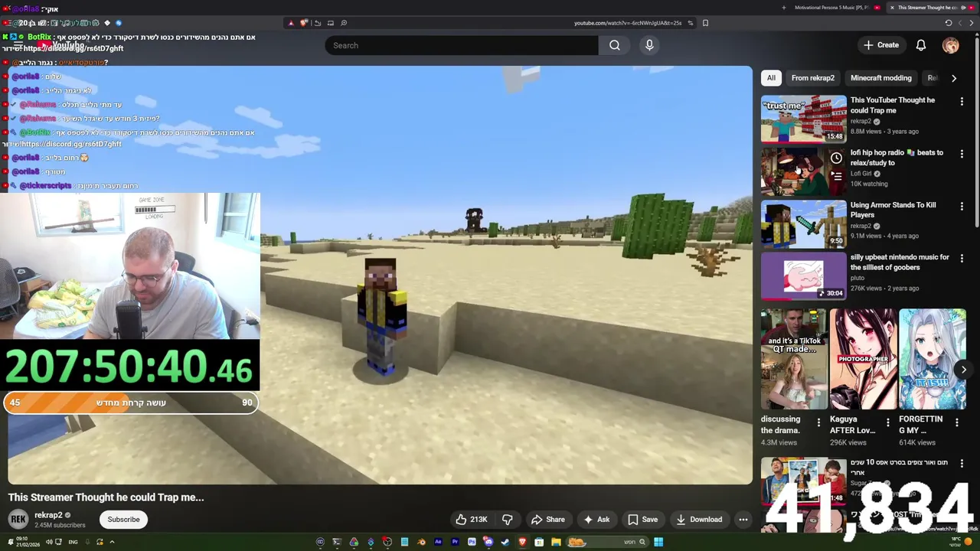Open options for This YouTuber Thought he could Trap me
The width and height of the screenshot is (980, 551).
(962, 101)
